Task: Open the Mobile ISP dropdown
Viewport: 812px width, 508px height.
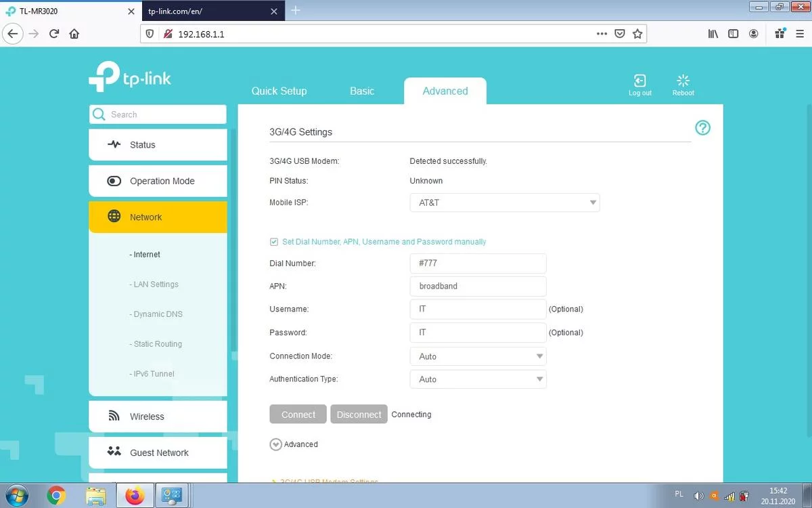Action: (x=505, y=203)
